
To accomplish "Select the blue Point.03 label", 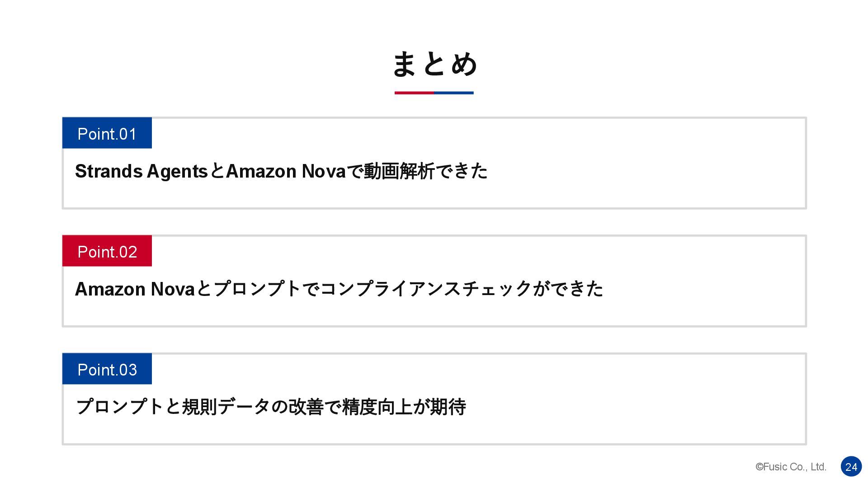I will tap(107, 369).
